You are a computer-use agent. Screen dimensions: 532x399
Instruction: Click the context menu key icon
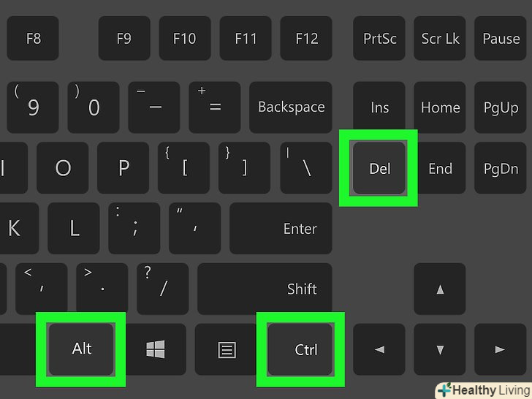point(227,350)
